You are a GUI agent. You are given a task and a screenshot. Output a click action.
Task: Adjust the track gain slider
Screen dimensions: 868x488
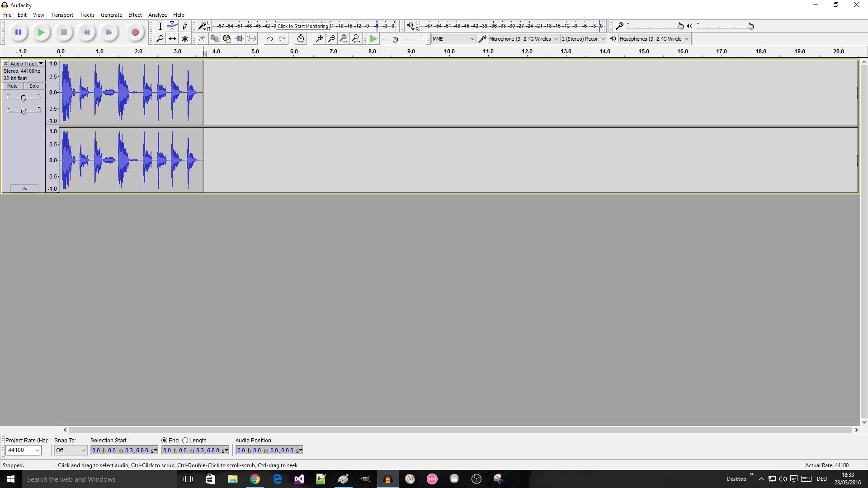[x=24, y=97]
